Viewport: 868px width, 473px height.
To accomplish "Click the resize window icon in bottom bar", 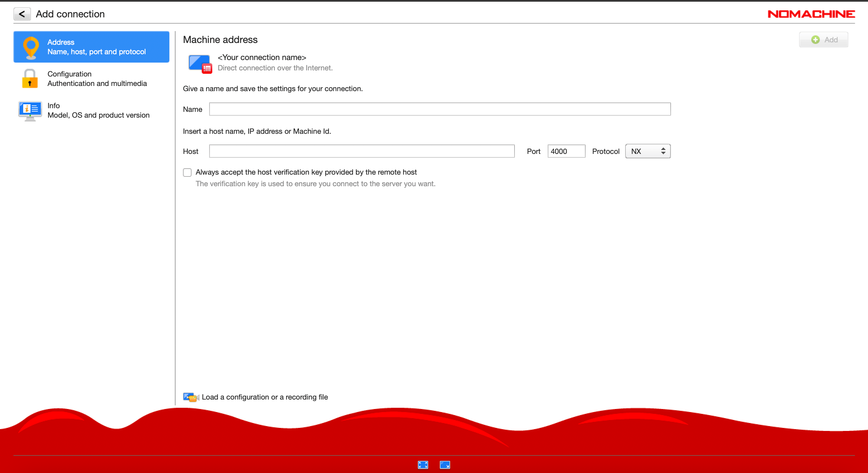I will pyautogui.click(x=445, y=465).
